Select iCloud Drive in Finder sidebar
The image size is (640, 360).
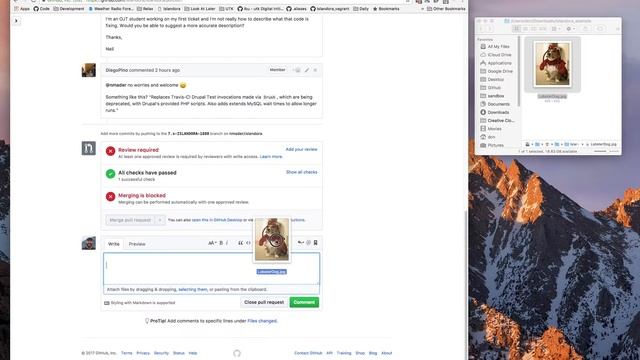(x=496, y=55)
